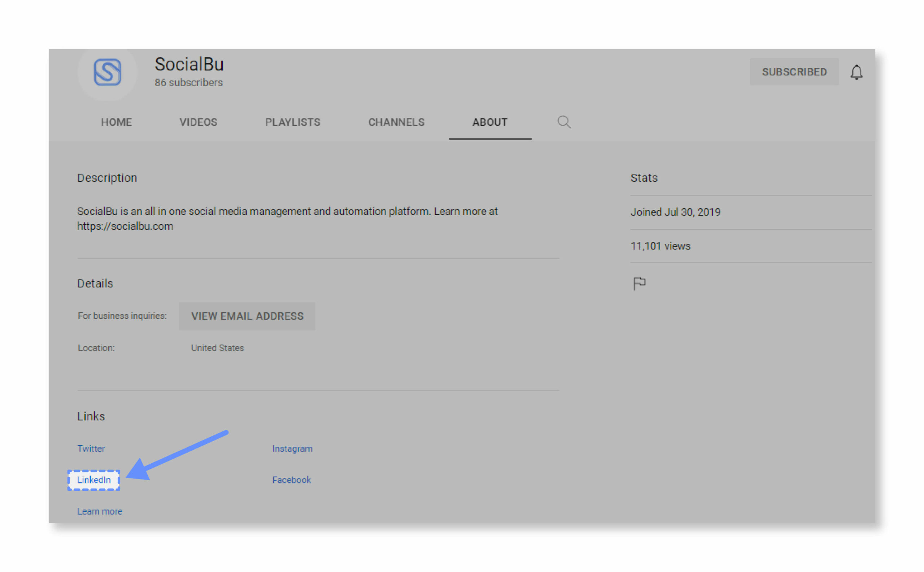Open the channel search magnifier icon
Viewport: 924px width, 572px height.
click(x=564, y=122)
